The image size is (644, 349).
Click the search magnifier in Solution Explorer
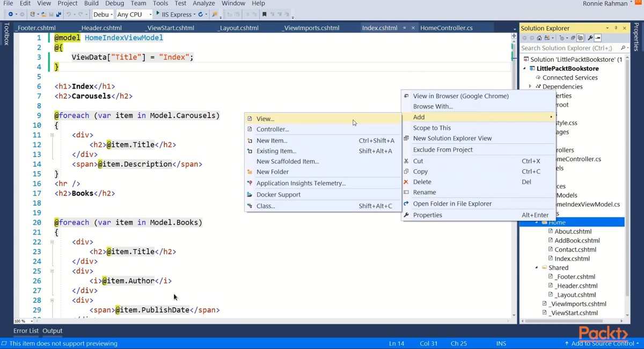tap(623, 48)
